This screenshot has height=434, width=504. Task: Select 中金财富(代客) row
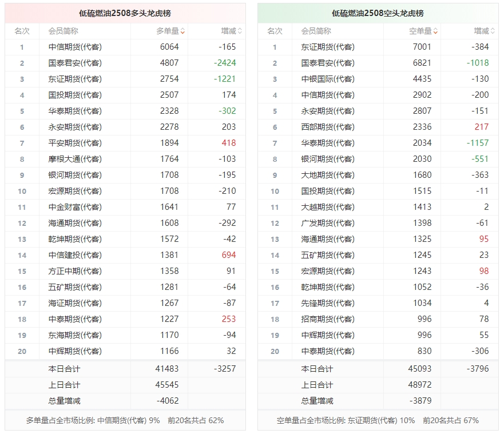pyautogui.click(x=125, y=207)
